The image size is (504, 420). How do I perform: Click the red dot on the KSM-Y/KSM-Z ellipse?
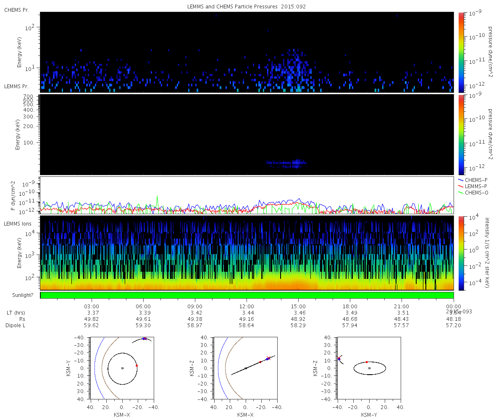point(367,362)
